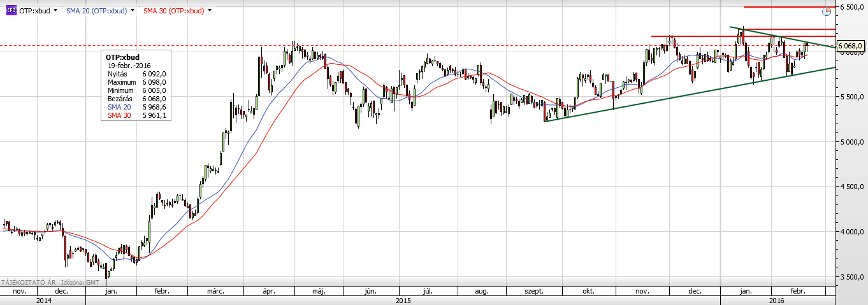Select the rising green support trendline
Screen dimensions: 868x305
690,94
